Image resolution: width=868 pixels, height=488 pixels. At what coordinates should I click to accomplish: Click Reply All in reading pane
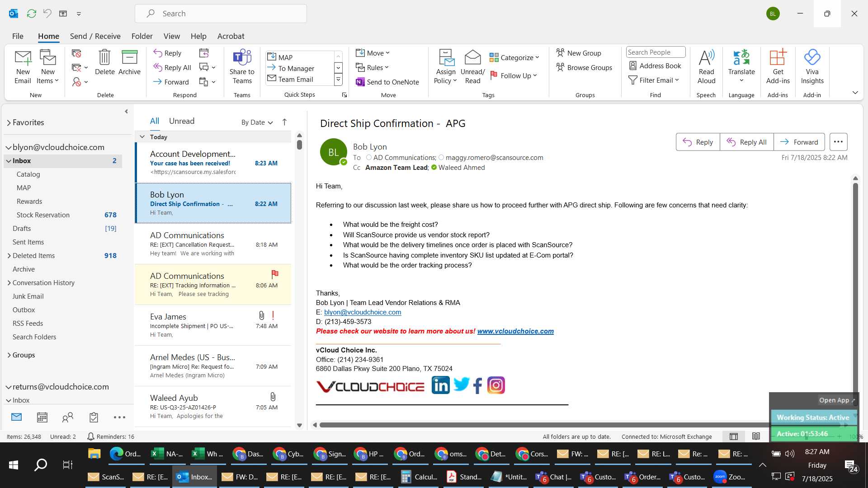(746, 142)
